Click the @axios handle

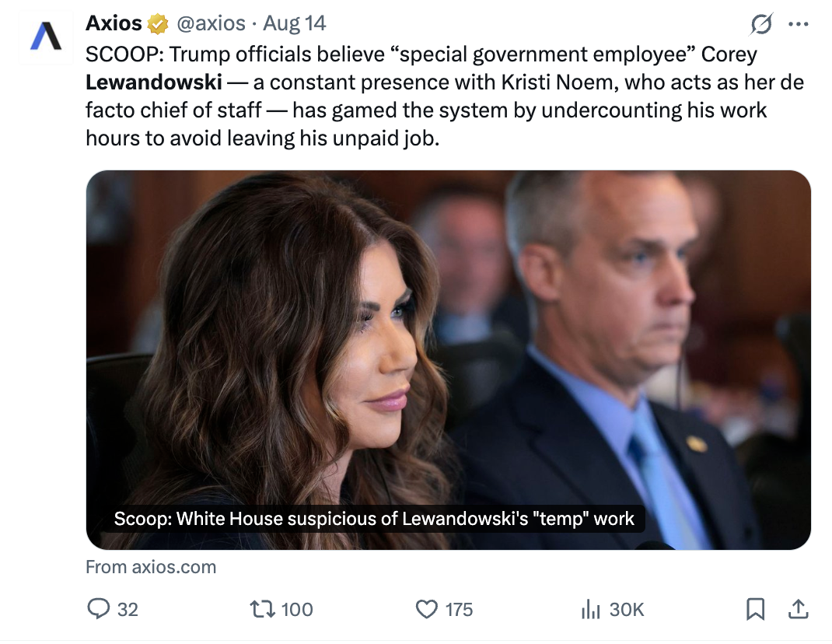211,24
